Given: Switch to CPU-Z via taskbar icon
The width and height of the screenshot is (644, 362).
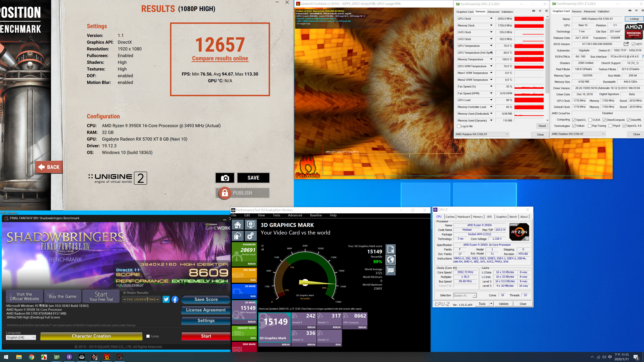Looking at the screenshot, I should tap(69, 357).
